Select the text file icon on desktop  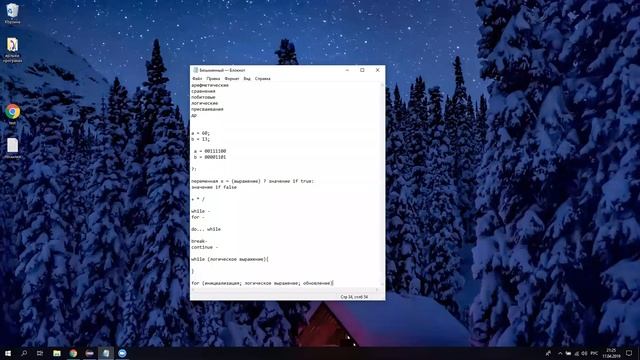point(12,148)
